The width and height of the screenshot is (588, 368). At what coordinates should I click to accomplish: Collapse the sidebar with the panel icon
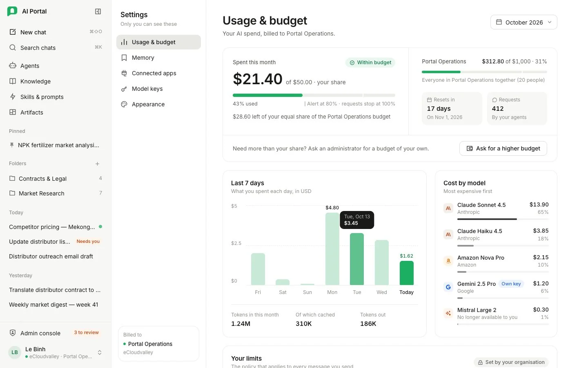(x=98, y=11)
